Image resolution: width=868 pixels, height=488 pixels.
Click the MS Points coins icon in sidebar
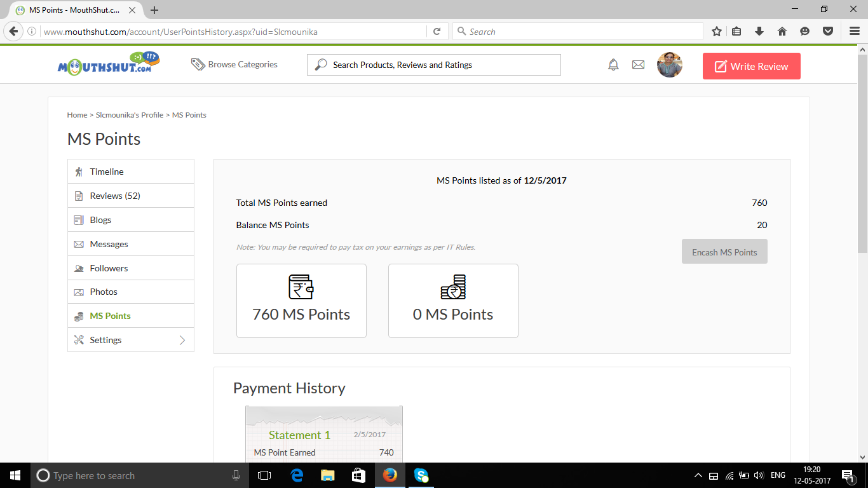pos(79,316)
